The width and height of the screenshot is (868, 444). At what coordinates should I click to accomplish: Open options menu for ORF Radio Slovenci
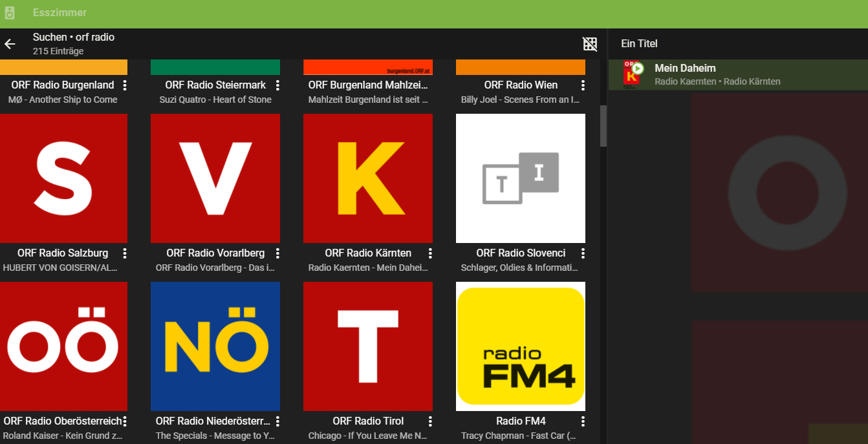pos(583,253)
